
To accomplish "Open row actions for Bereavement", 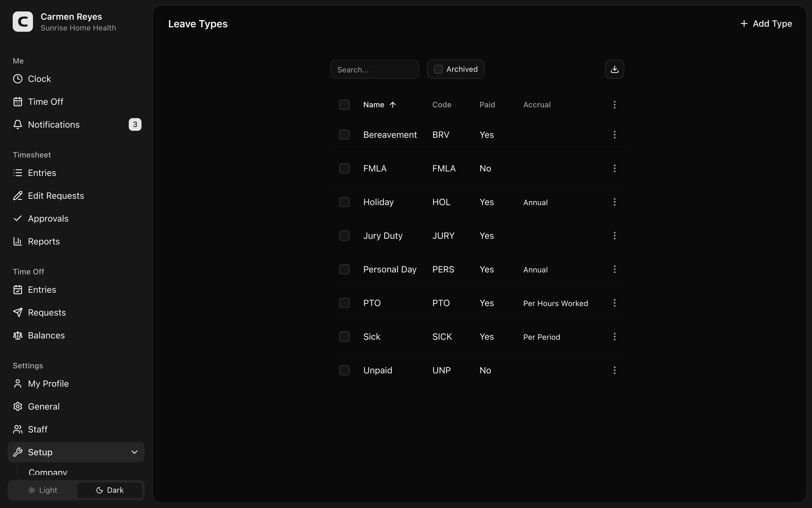I will (x=614, y=135).
